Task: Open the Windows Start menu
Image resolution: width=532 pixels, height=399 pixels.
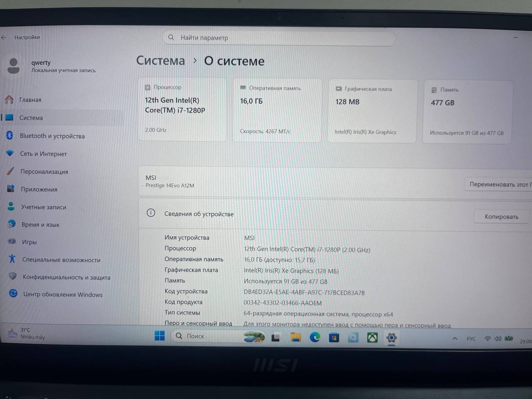Action: [160, 335]
